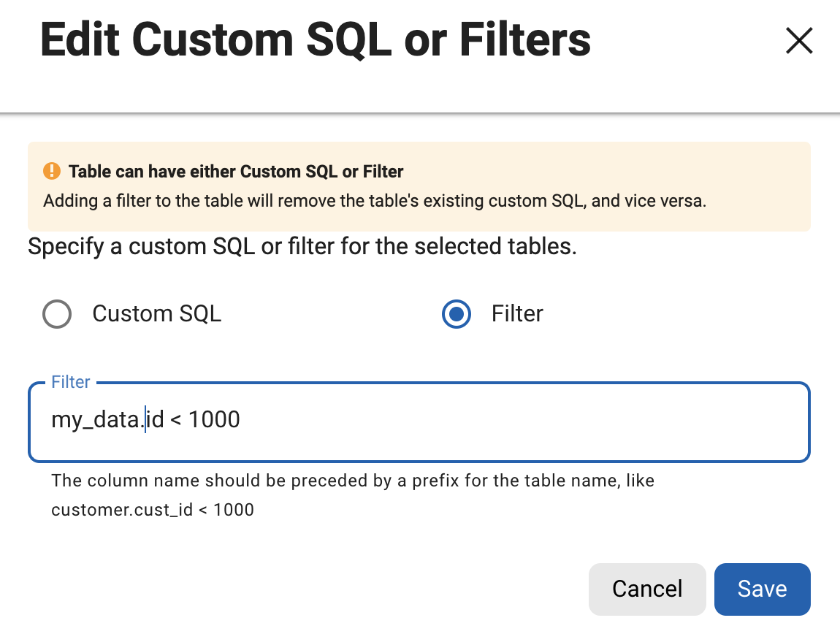840x634 pixels.
Task: Click the warning heading about Custom SQL or Filter
Action: (x=236, y=172)
